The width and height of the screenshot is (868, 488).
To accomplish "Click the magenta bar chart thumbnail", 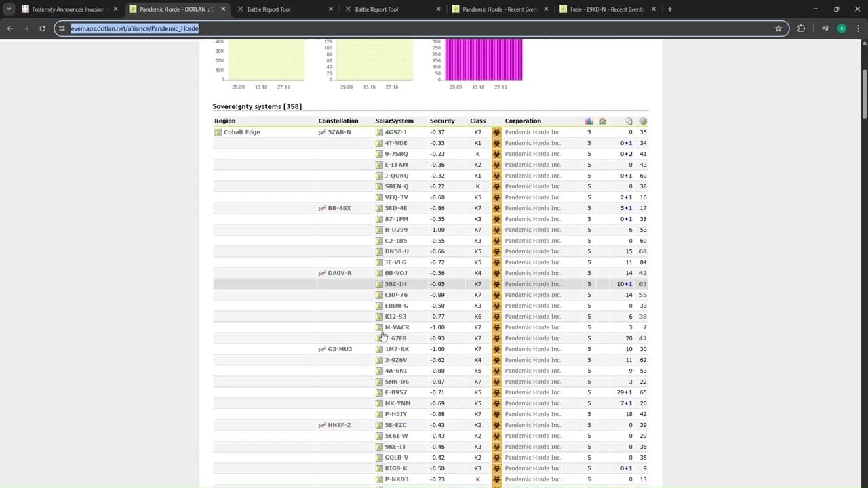I will click(484, 60).
